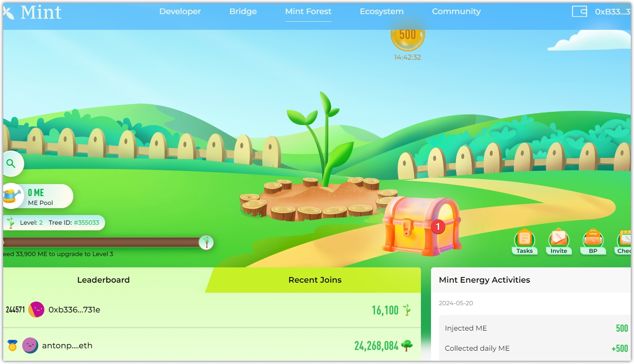This screenshot has width=634, height=364.
Task: Open the Ecosystem menu
Action: 381,12
